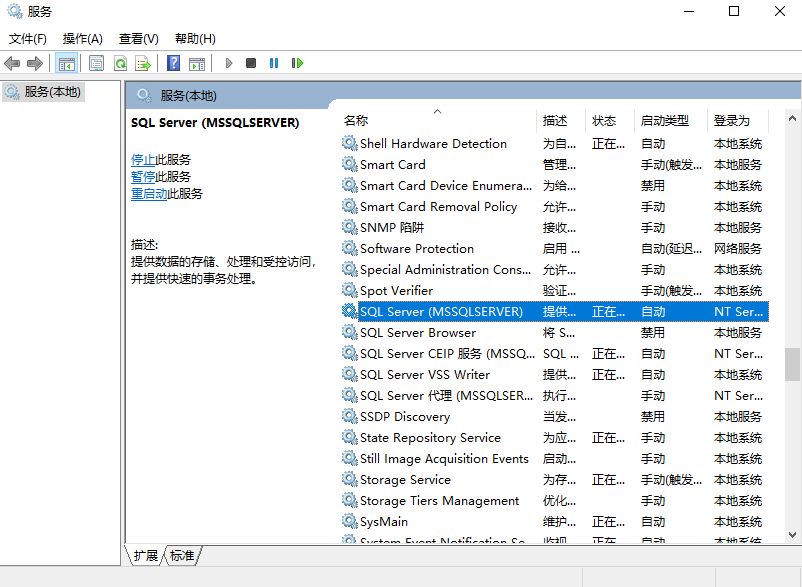Click gear icon of Spot Verifier
Screen dimensions: 802x587
pyautogui.click(x=350, y=290)
